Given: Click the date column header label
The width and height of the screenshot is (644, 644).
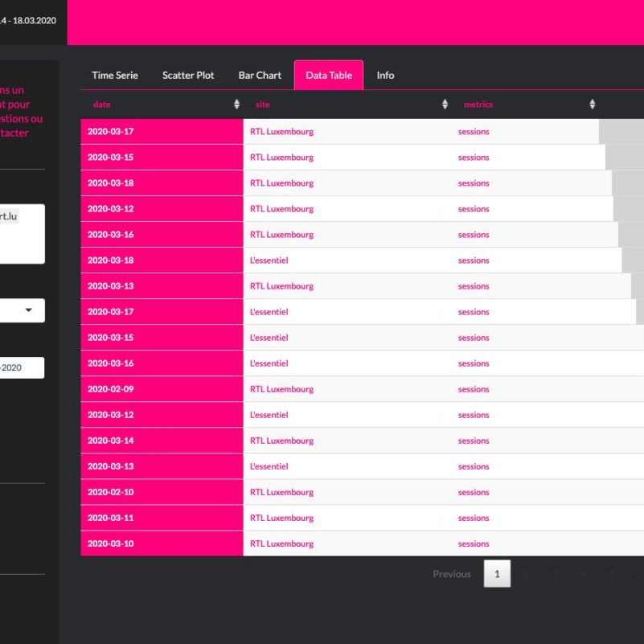Looking at the screenshot, I should coord(102,105).
